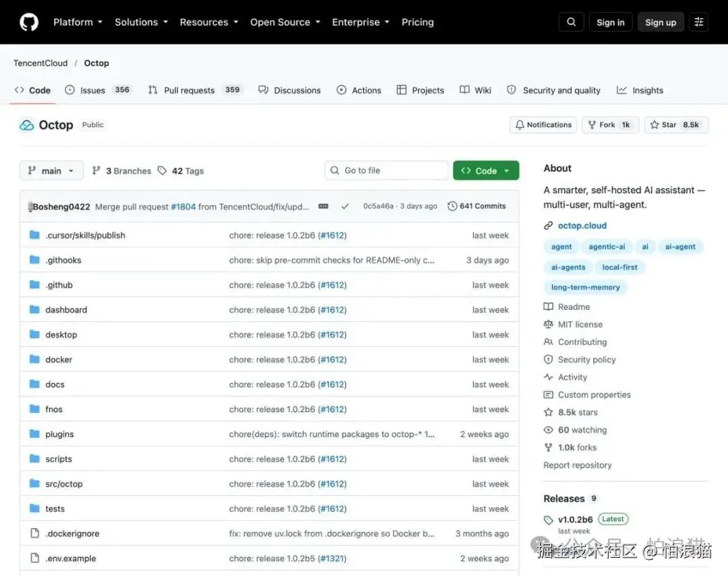This screenshot has width=728, height=576.
Task: Click the tags icon next to 42 Tags
Action: point(162,171)
